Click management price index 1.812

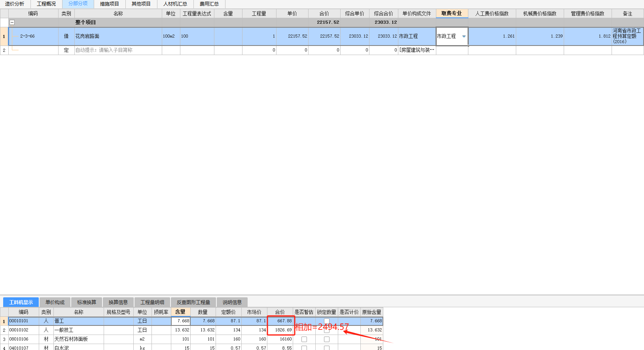pyautogui.click(x=588, y=36)
